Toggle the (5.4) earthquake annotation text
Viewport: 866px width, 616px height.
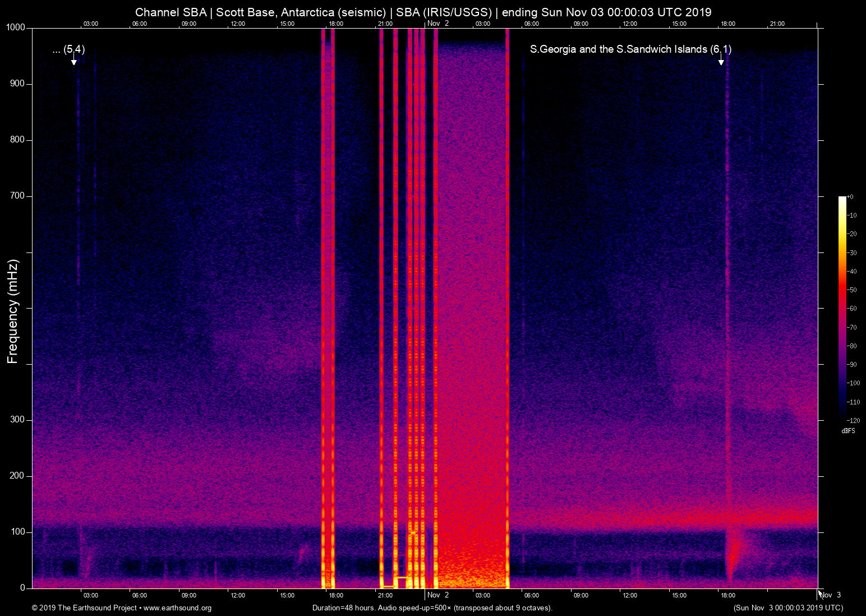coord(68,49)
